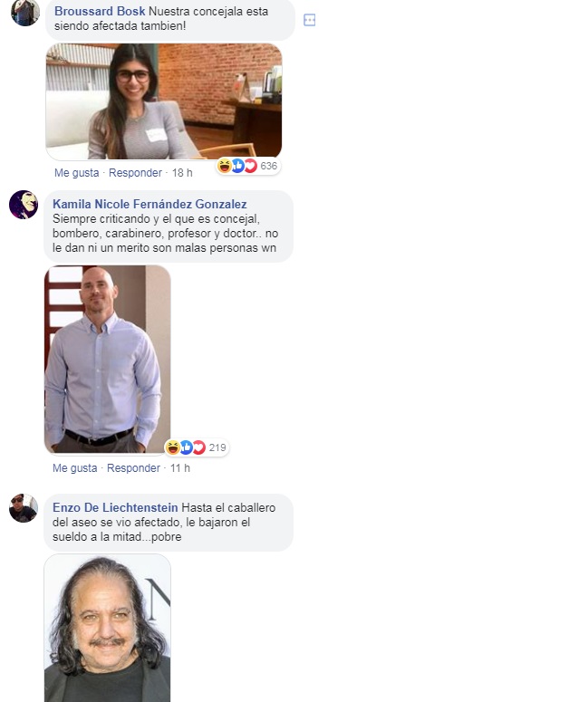Open the photo of man in blue shirt
The image size is (588, 702).
(108, 360)
